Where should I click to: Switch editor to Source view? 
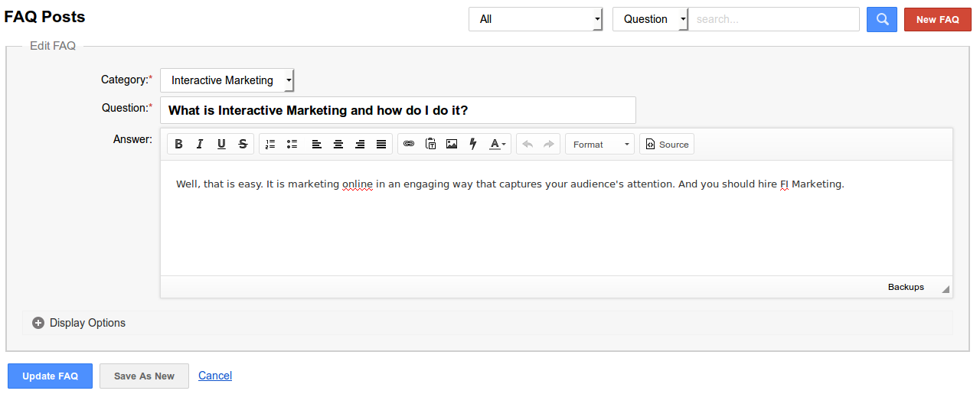coord(667,144)
